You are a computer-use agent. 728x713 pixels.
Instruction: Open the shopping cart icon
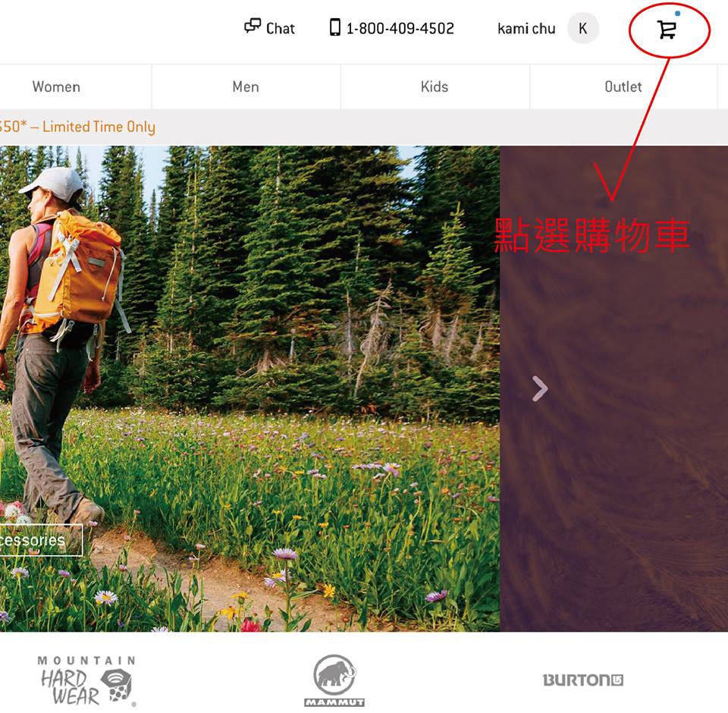pyautogui.click(x=667, y=30)
